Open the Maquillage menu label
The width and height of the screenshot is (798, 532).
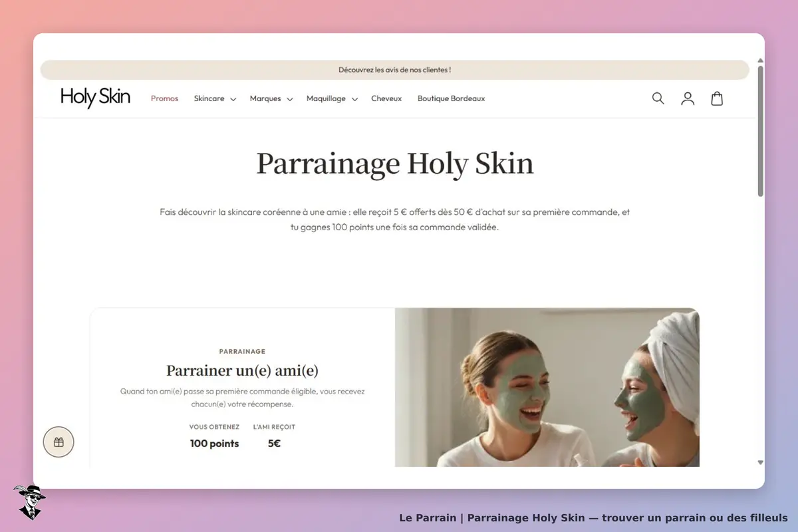326,98
